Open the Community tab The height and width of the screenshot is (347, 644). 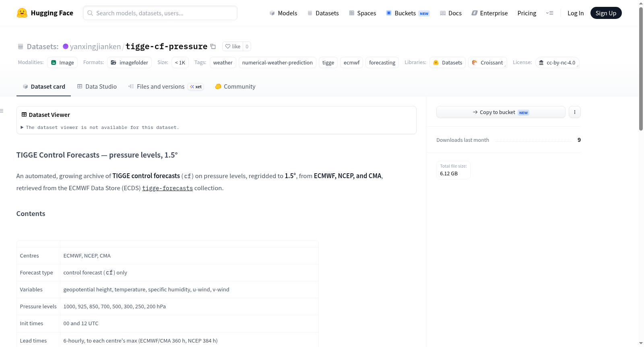coord(235,87)
